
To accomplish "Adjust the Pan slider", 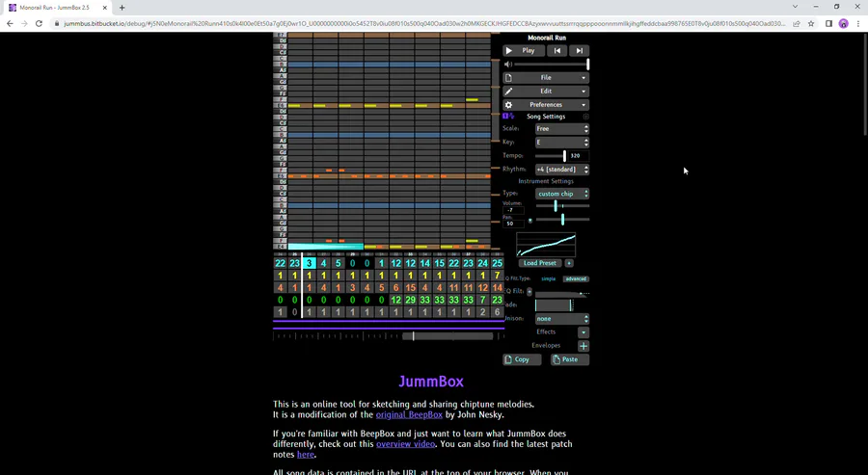I will tap(562, 220).
